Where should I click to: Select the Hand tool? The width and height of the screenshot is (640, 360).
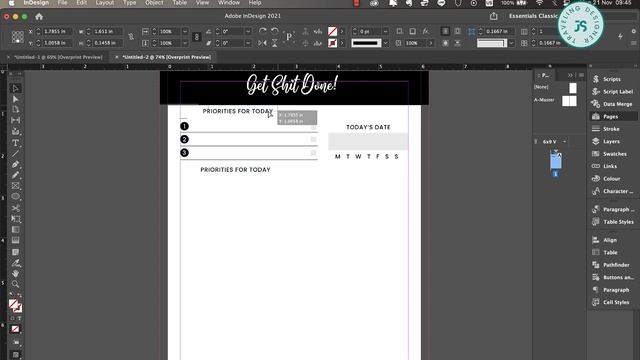[16, 273]
